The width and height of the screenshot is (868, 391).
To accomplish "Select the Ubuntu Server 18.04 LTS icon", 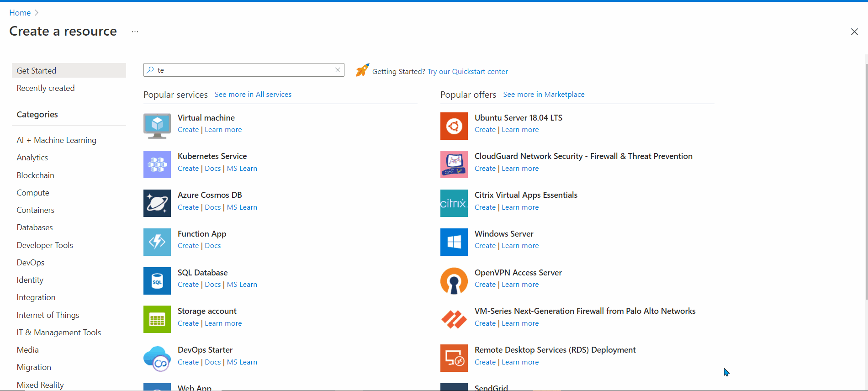I will tap(454, 126).
